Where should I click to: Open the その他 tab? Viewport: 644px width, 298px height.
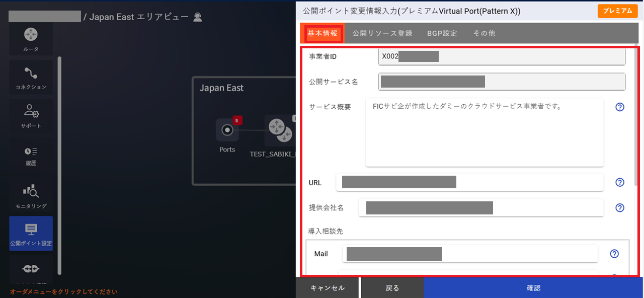pos(484,33)
